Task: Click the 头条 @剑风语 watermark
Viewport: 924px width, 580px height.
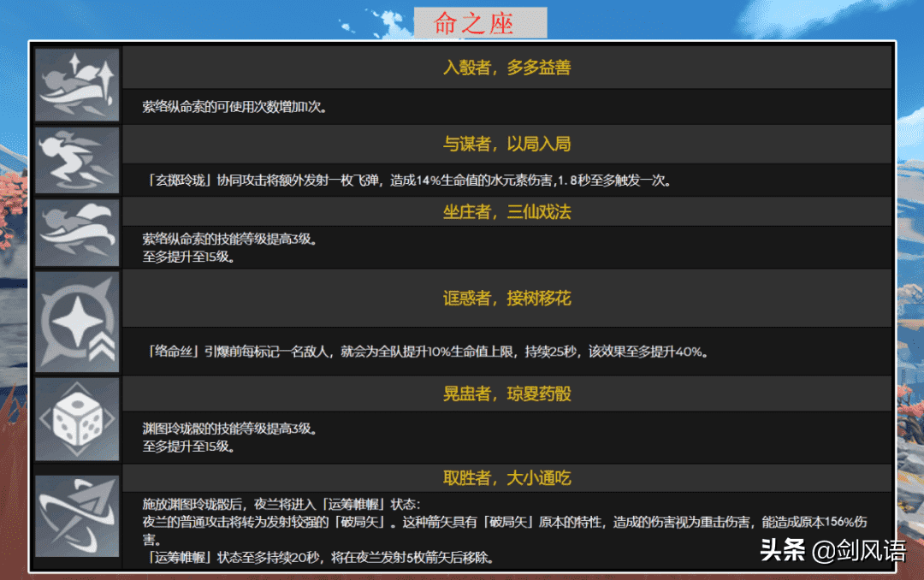Action: pyautogui.click(x=832, y=550)
